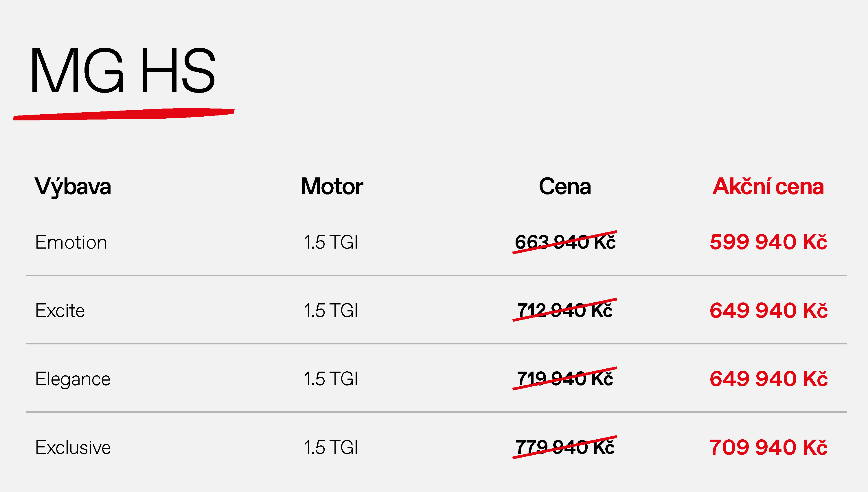Select the Výbava column header
This screenshot has height=492, width=868.
(73, 187)
